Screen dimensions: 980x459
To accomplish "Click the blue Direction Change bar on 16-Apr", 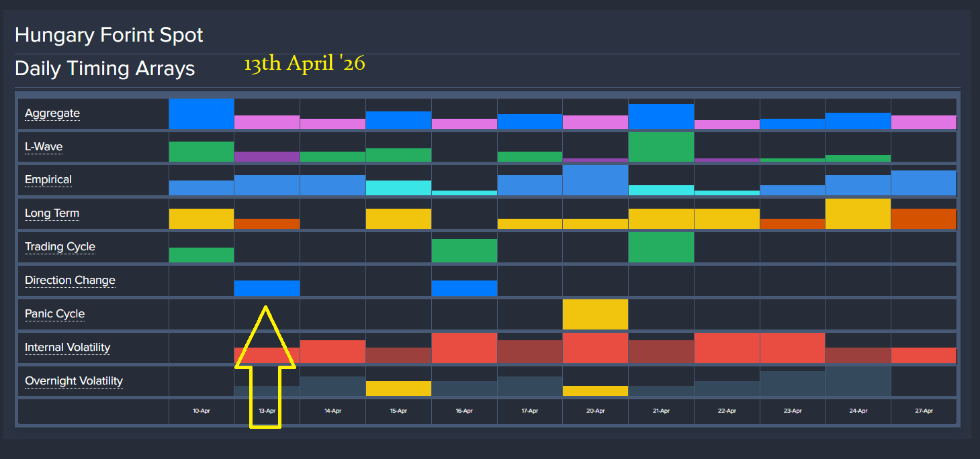I will (x=464, y=289).
